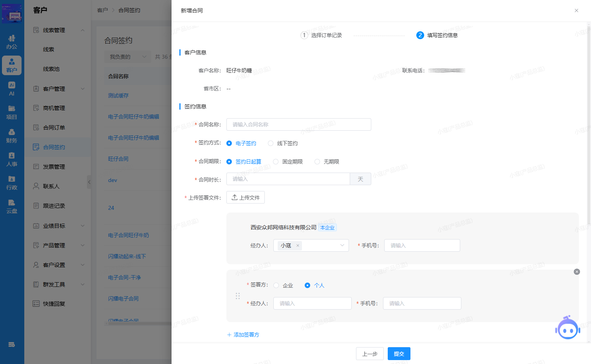This screenshot has width=591, height=364.
Task: Click the 提交 submit button
Action: [399, 353]
